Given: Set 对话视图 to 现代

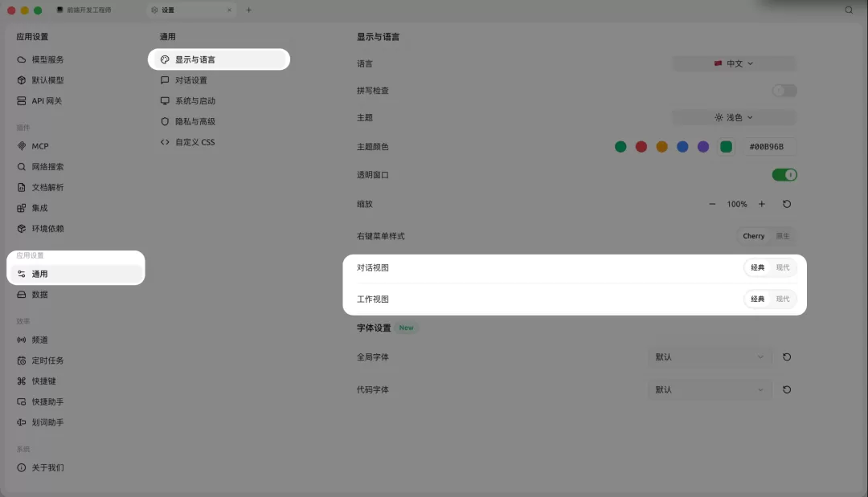Looking at the screenshot, I should pos(783,267).
